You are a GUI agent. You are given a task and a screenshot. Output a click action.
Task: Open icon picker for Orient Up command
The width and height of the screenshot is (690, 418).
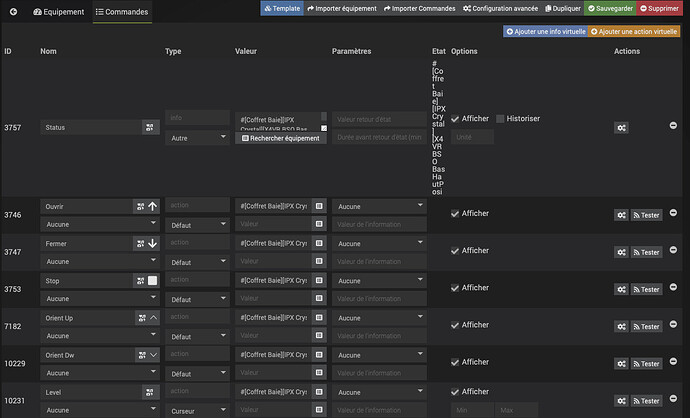click(142, 318)
